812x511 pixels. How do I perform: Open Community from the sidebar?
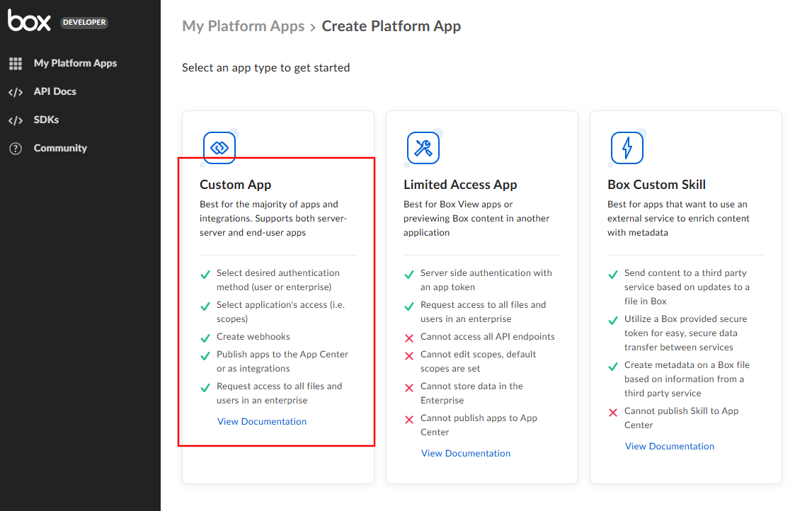pyautogui.click(x=60, y=148)
